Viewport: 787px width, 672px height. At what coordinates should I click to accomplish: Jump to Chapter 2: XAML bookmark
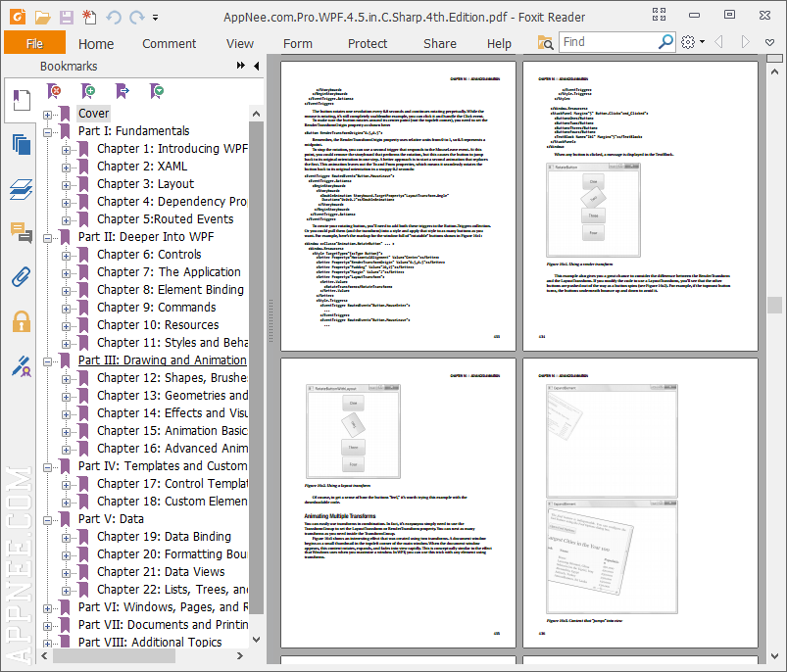[142, 166]
